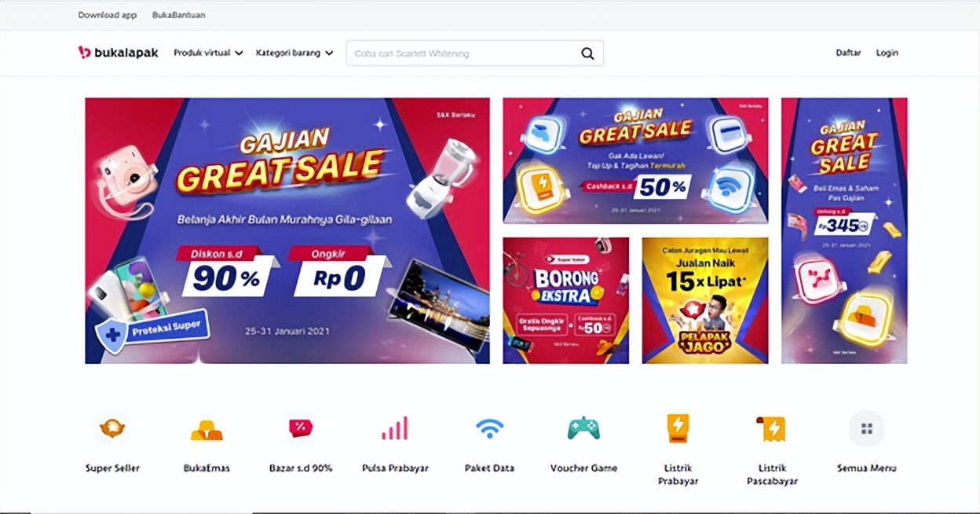The width and height of the screenshot is (980, 514).
Task: Open the Borong Ekstra promo banner
Action: pyautogui.click(x=566, y=300)
